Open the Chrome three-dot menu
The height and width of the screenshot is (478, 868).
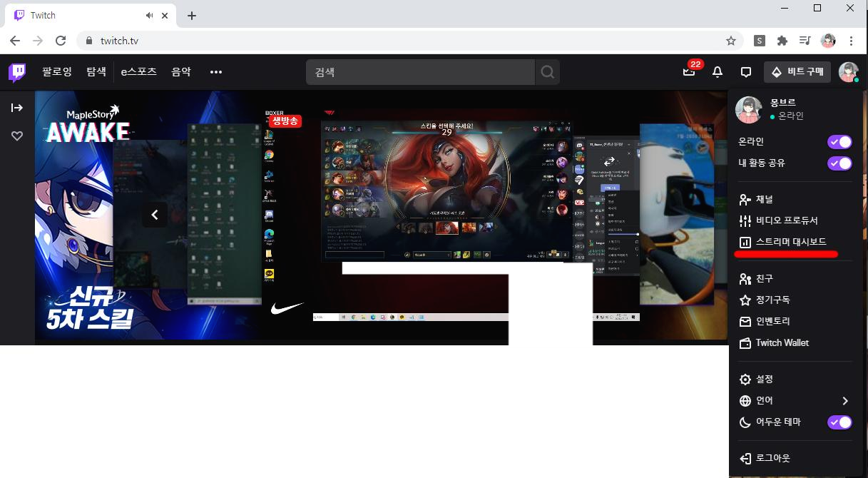pyautogui.click(x=851, y=41)
